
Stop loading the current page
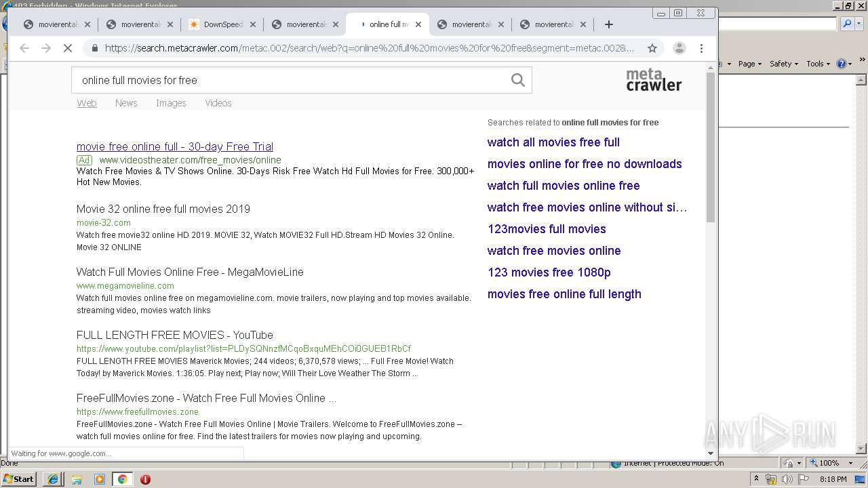[x=68, y=48]
